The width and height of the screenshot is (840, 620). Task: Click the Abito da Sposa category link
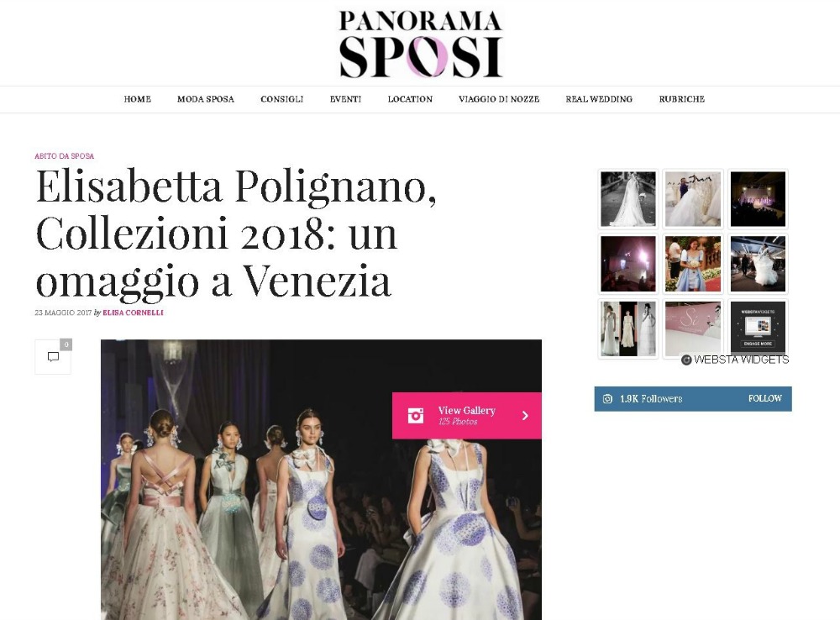click(65, 156)
